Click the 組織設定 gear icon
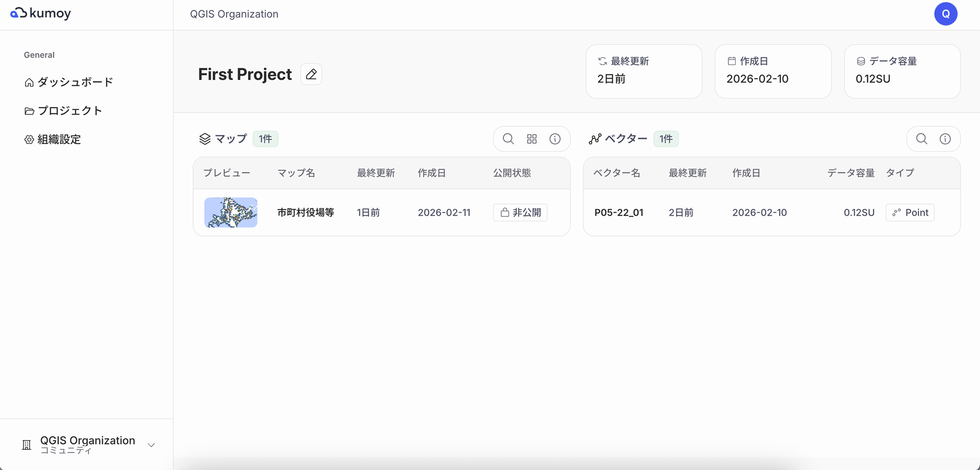This screenshot has height=470, width=980. 29,139
